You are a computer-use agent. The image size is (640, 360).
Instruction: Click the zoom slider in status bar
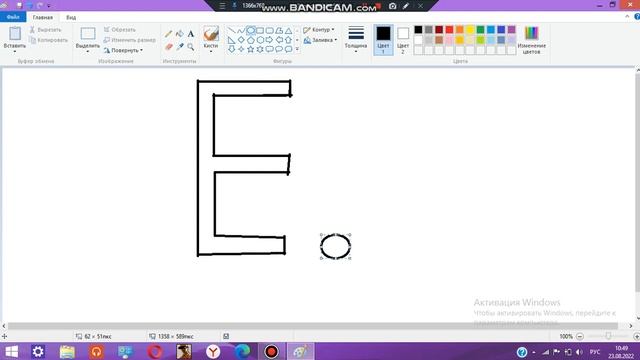pyautogui.click(x=608, y=336)
